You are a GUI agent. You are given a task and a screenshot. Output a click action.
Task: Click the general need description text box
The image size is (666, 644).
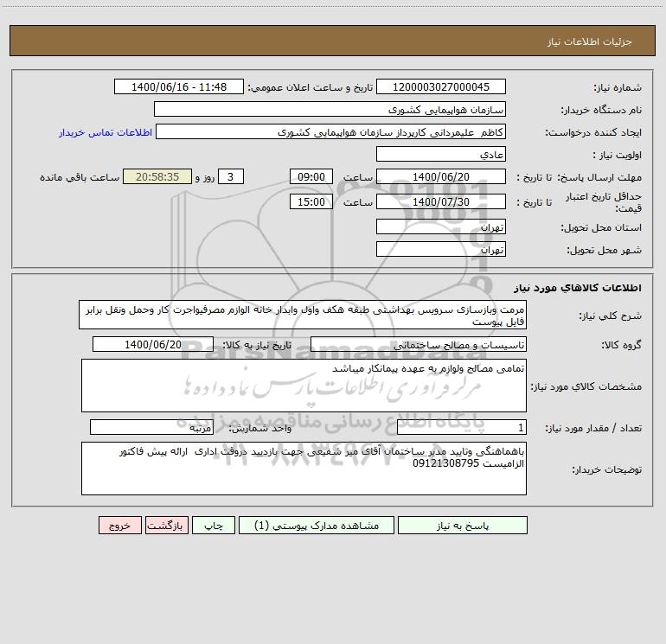303,315
